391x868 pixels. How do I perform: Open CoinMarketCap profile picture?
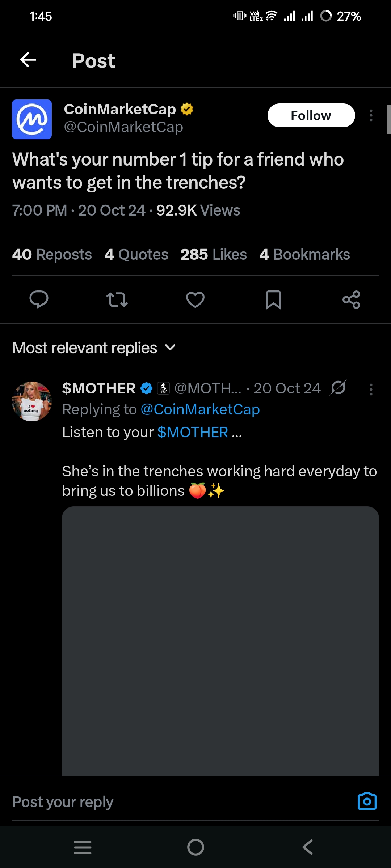click(32, 119)
